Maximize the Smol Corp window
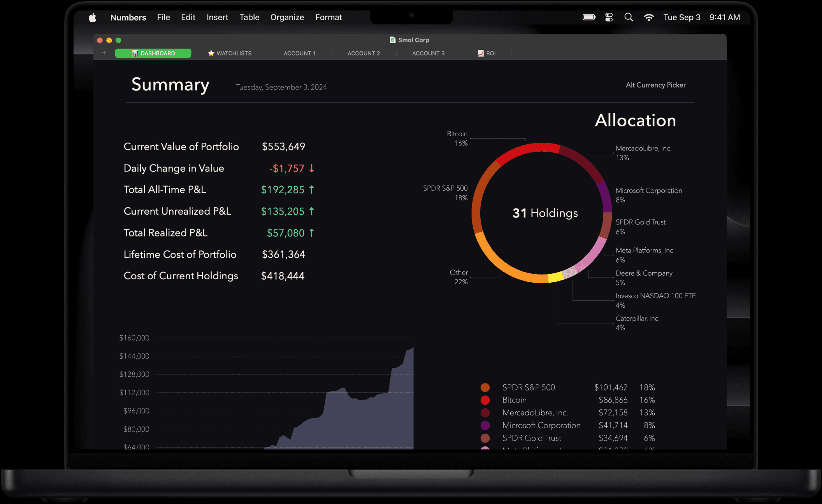 coord(118,40)
